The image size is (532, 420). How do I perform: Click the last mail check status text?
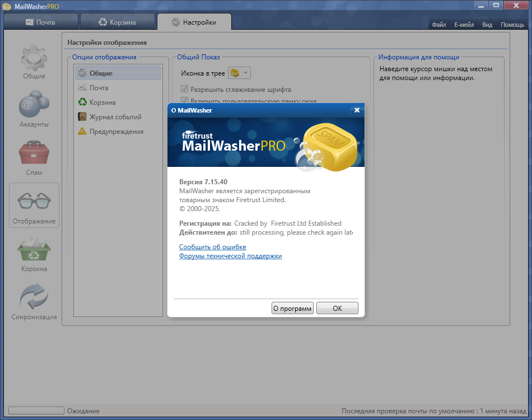(x=434, y=411)
